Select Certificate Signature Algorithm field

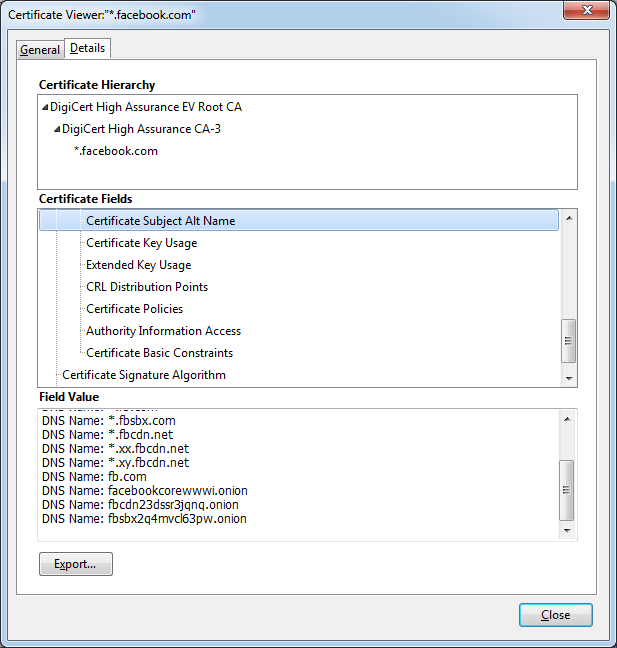click(x=144, y=375)
